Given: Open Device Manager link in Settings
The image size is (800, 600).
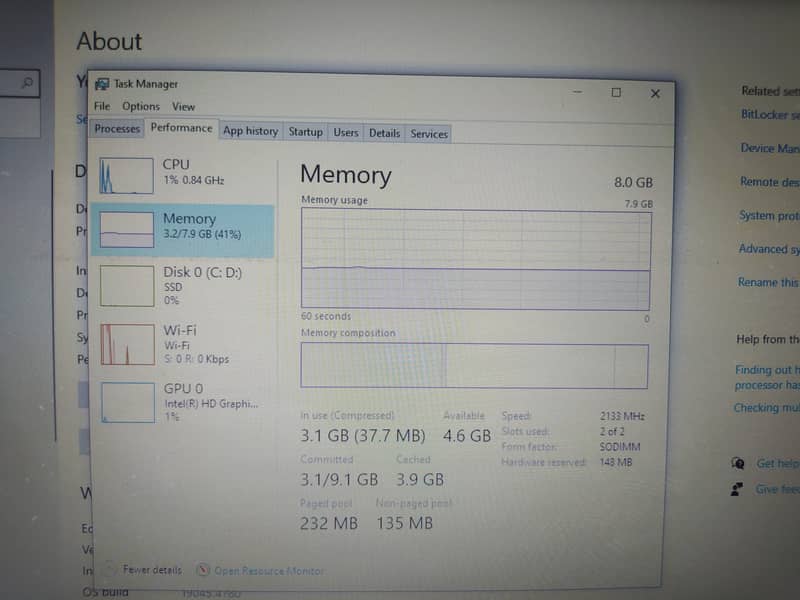Looking at the screenshot, I should (x=770, y=148).
